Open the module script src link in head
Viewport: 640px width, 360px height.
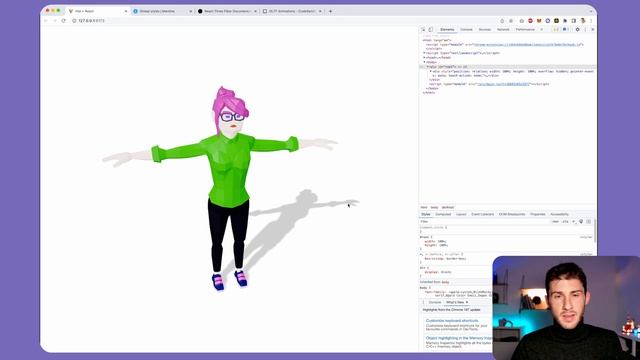[x=527, y=44]
